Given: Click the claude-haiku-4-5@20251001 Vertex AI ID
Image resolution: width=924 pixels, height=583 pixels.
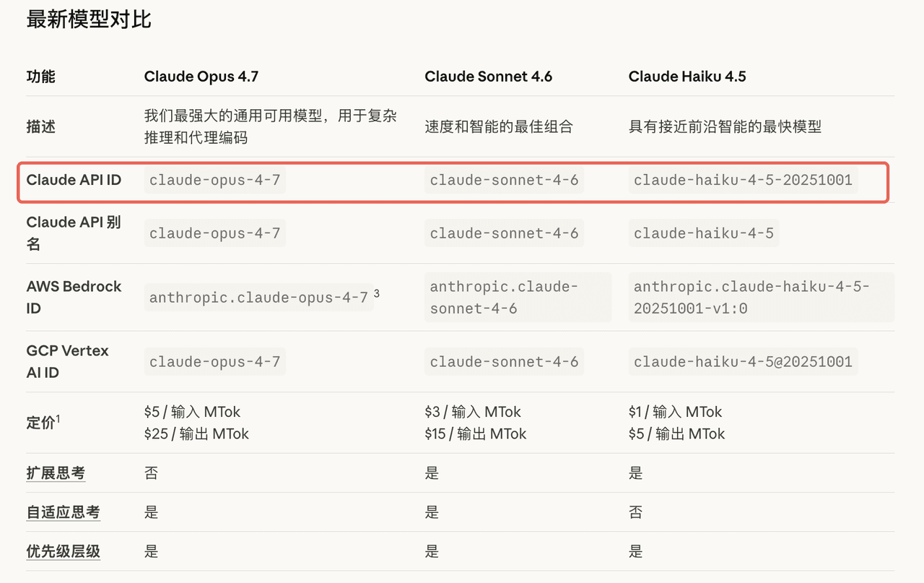Looking at the screenshot, I should click(x=743, y=362).
